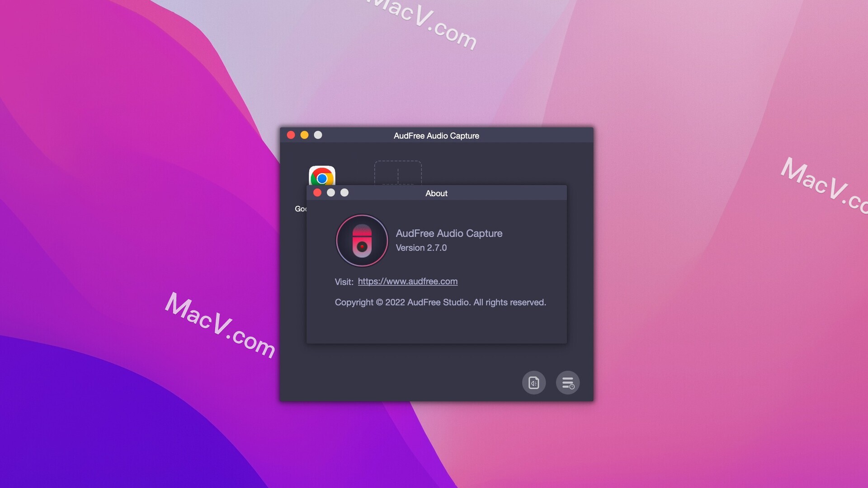The image size is (868, 488).
Task: Open https://www.audfree.com website link
Action: tap(407, 281)
